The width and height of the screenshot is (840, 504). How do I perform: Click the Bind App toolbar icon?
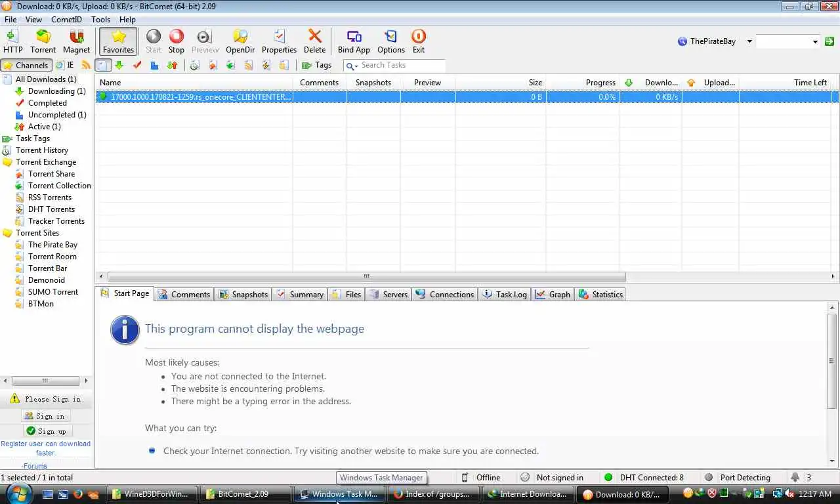pos(354,41)
